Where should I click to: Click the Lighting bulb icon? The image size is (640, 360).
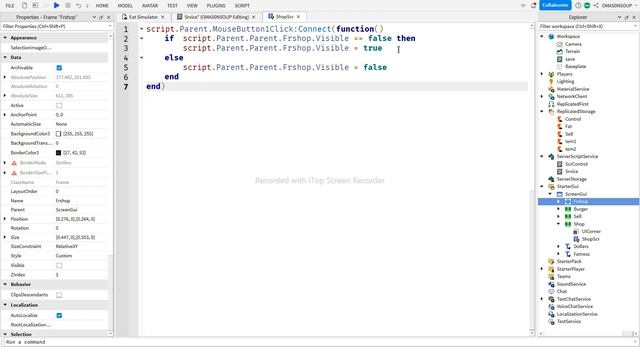pos(551,81)
